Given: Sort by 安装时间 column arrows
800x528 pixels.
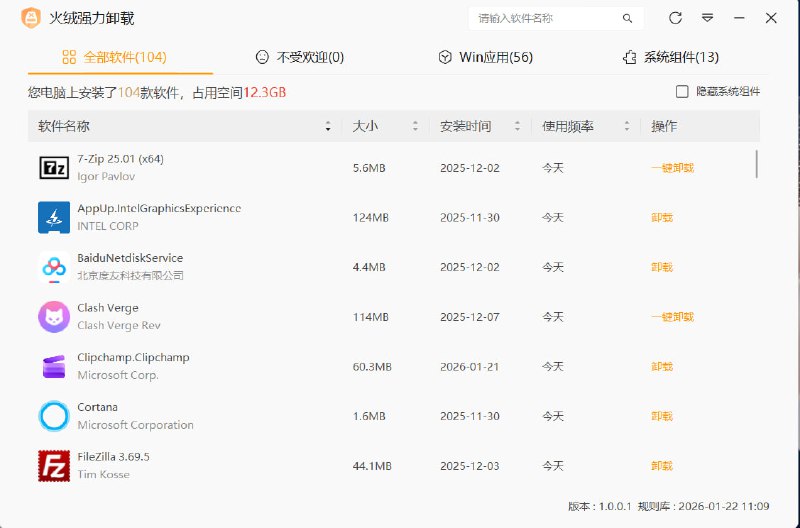Looking at the screenshot, I should point(517,126).
